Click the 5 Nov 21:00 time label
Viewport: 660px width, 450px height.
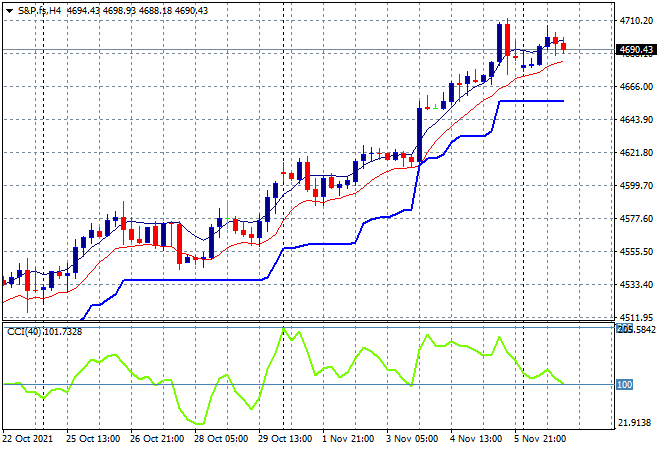(540, 439)
